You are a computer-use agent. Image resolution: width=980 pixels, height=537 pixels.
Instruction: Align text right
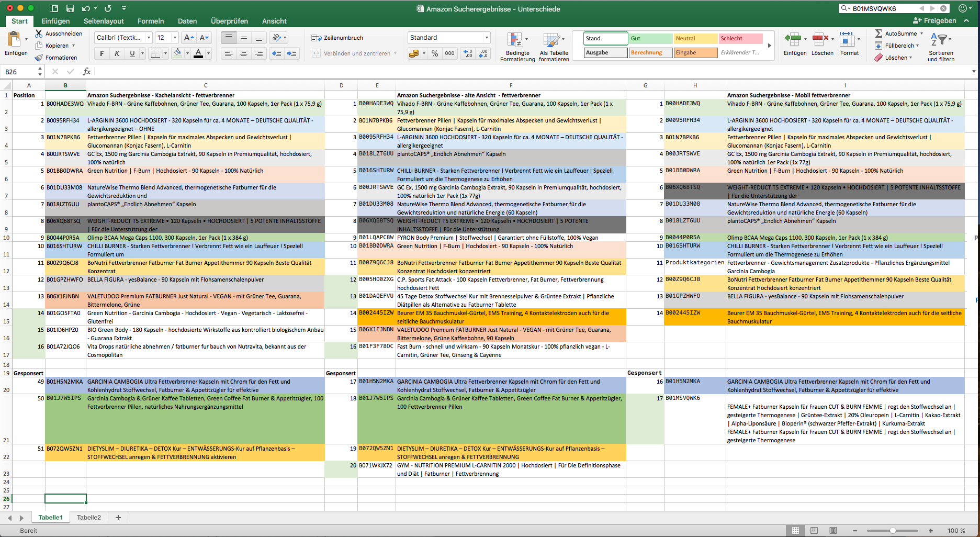click(258, 53)
